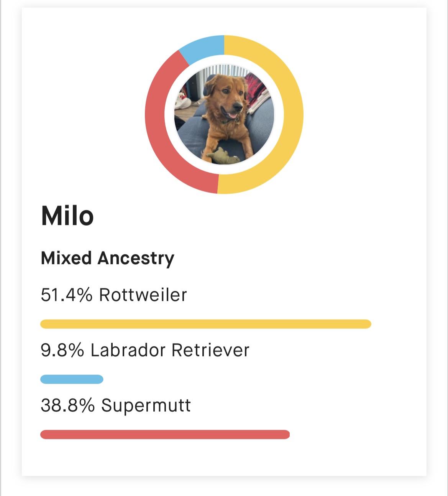The height and width of the screenshot is (496, 448).
Task: Click the Milo name heading
Action: [67, 216]
